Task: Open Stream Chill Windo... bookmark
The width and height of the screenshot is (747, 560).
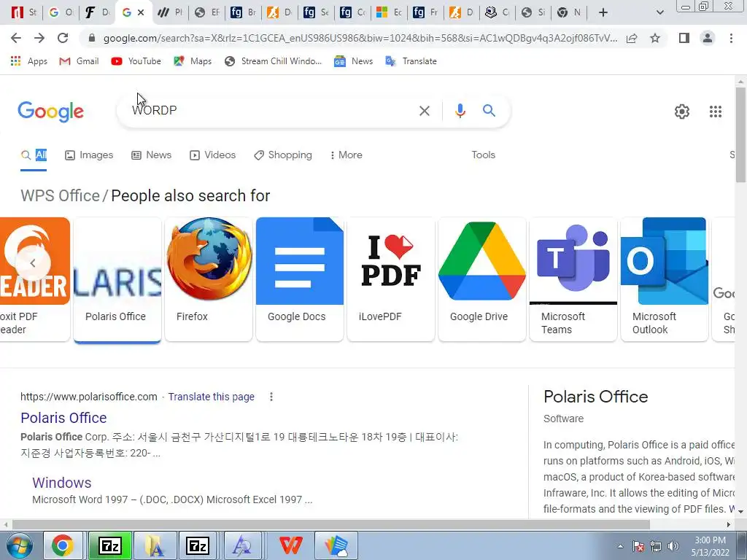Action: click(x=273, y=61)
